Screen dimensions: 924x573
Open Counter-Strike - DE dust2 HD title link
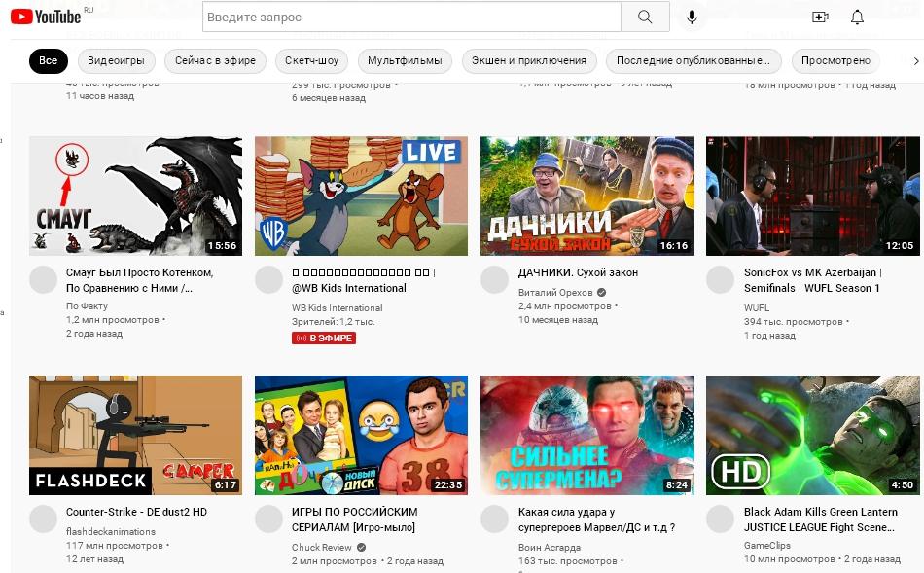click(x=136, y=512)
